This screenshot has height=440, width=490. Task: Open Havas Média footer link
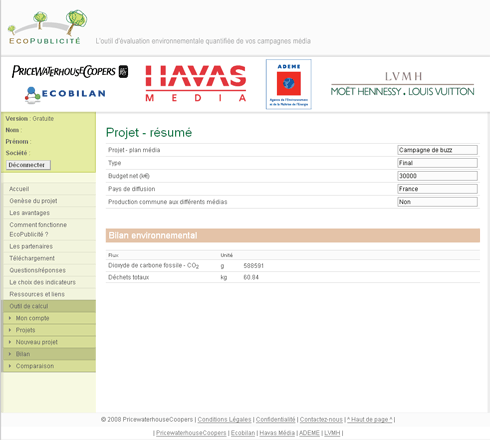click(x=277, y=433)
